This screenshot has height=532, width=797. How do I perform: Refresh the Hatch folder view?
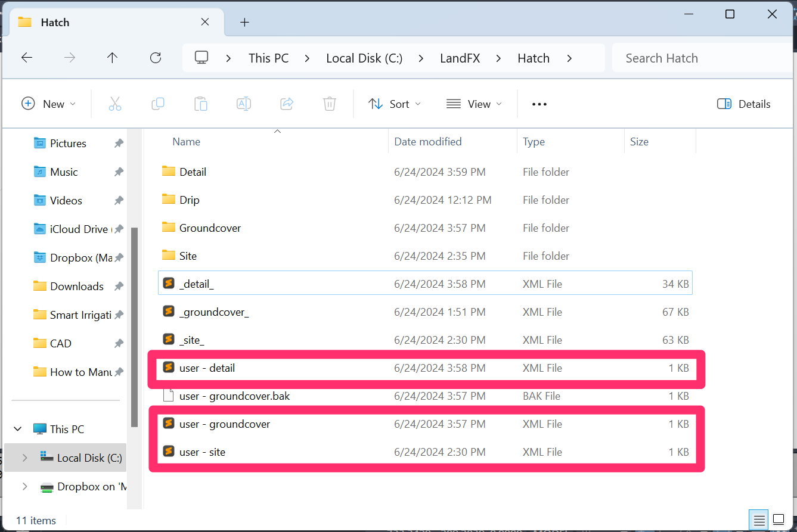[x=156, y=58]
